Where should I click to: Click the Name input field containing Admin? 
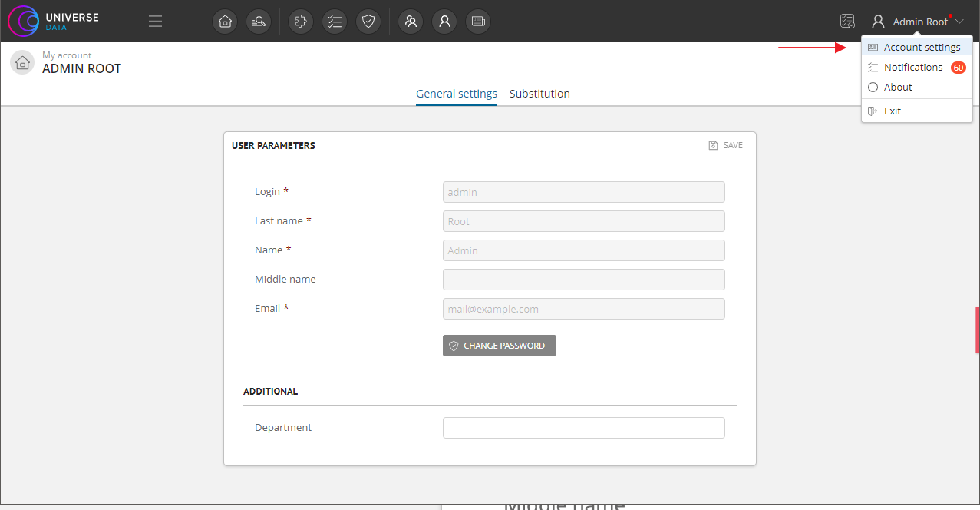(x=584, y=250)
